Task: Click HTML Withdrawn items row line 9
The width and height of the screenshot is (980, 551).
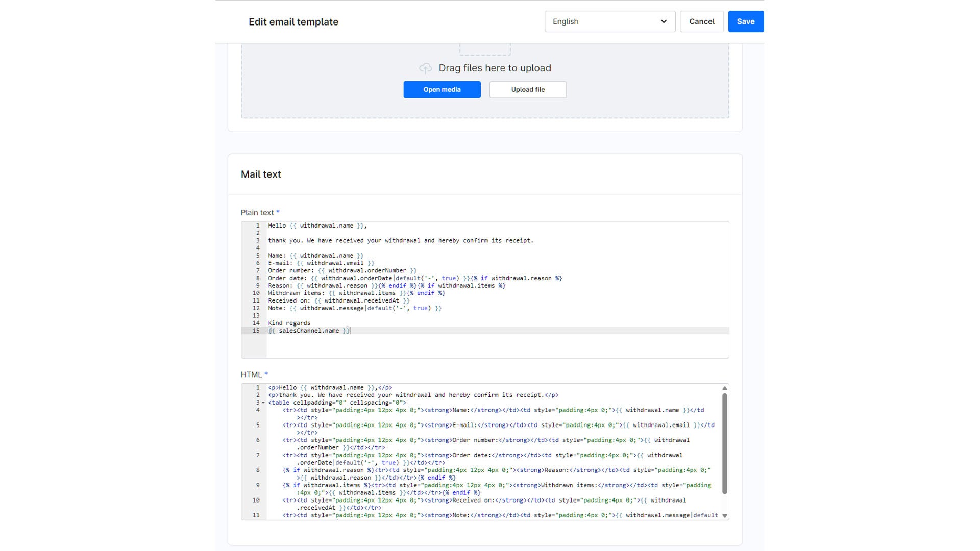Action: tap(497, 489)
